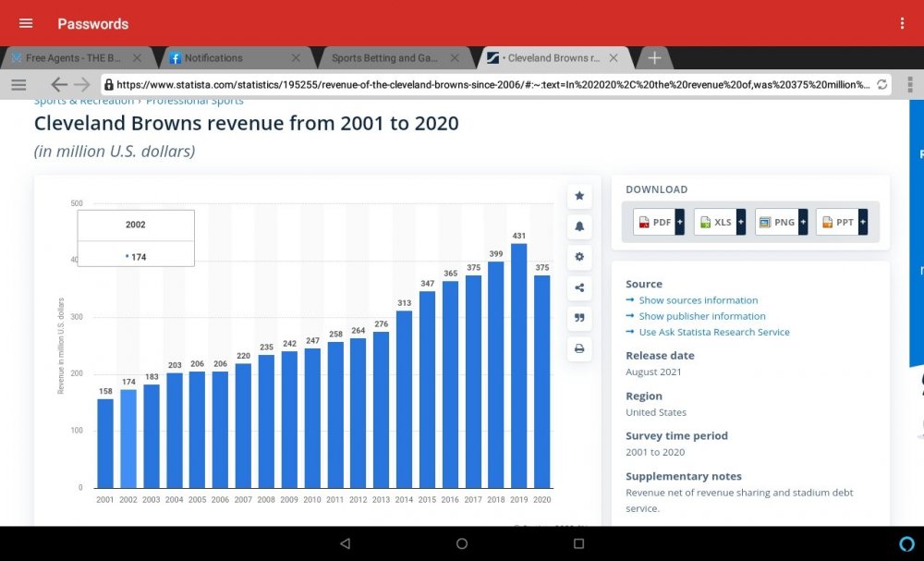924x561 pixels.
Task: Click the URL address bar
Action: pyautogui.click(x=495, y=84)
